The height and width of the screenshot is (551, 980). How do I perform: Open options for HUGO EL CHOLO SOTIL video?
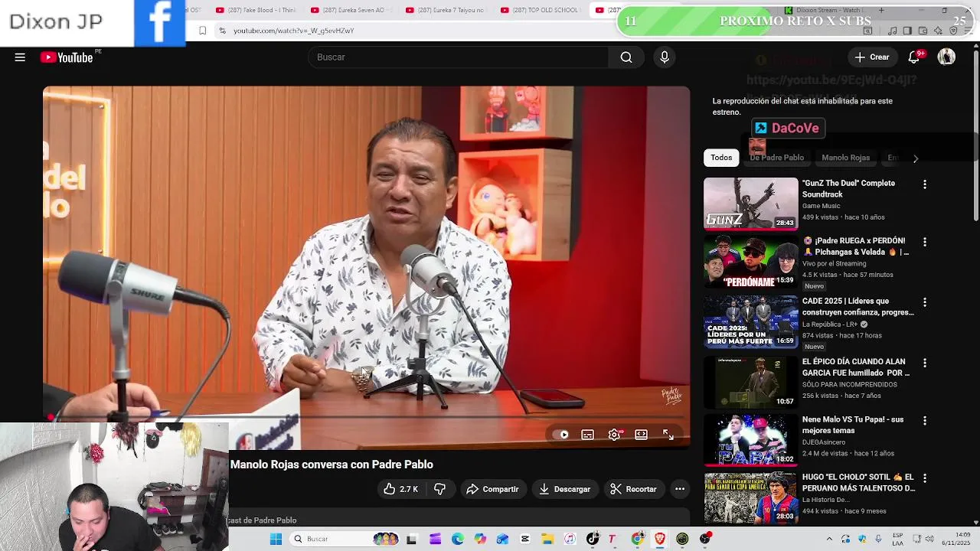click(x=925, y=478)
